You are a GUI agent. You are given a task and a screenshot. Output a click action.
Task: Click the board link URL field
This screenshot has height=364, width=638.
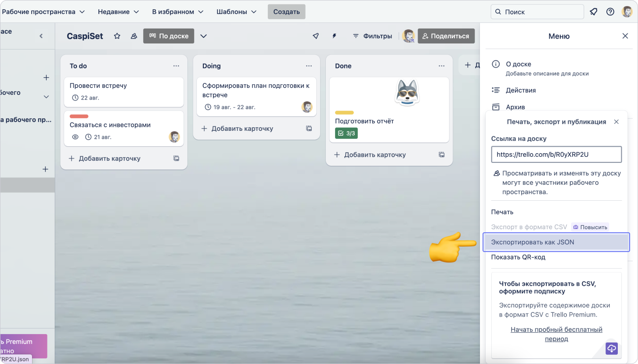pyautogui.click(x=556, y=155)
